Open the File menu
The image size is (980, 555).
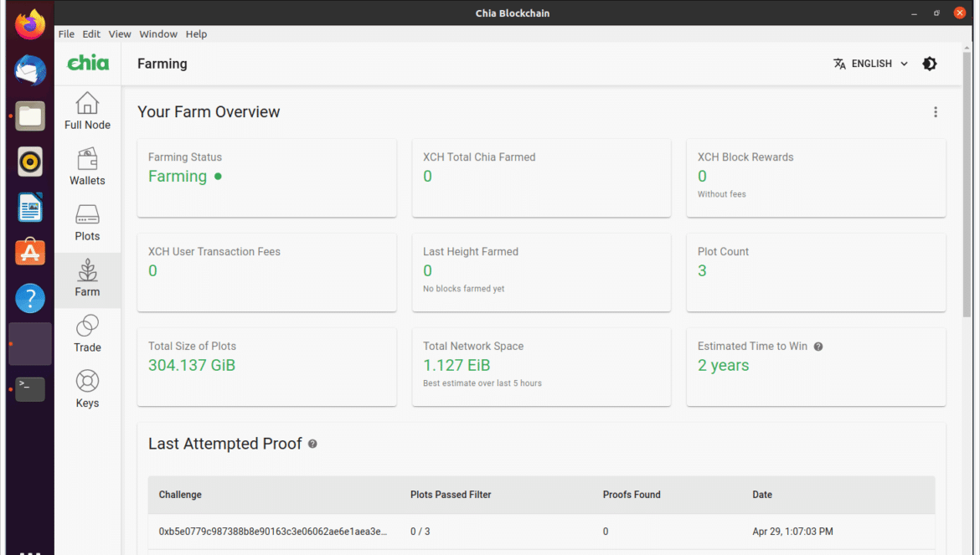66,33
